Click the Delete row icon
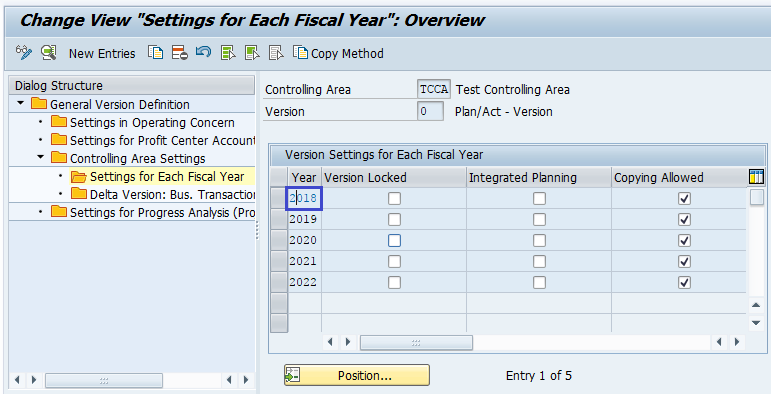 [179, 53]
